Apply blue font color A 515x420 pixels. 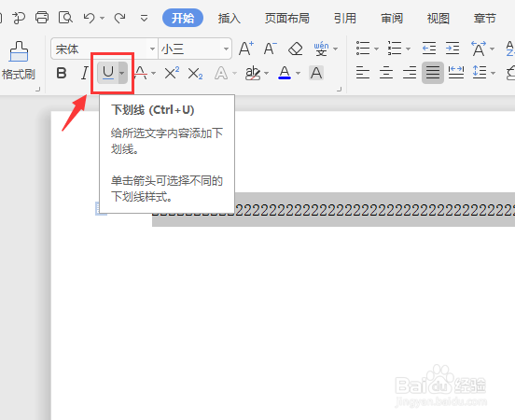pyautogui.click(x=285, y=73)
